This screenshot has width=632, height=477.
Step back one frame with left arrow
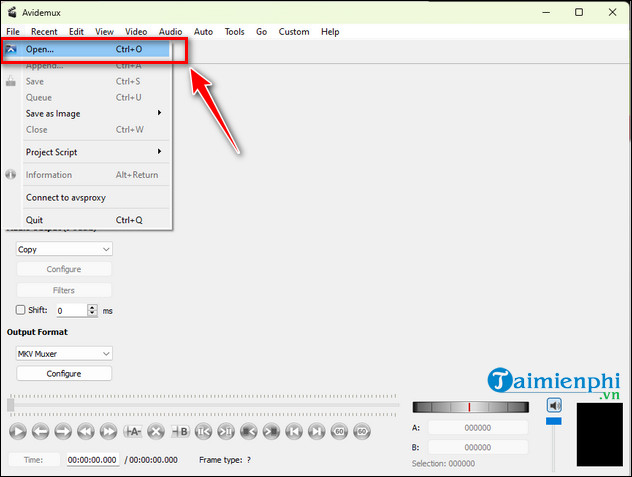point(40,431)
